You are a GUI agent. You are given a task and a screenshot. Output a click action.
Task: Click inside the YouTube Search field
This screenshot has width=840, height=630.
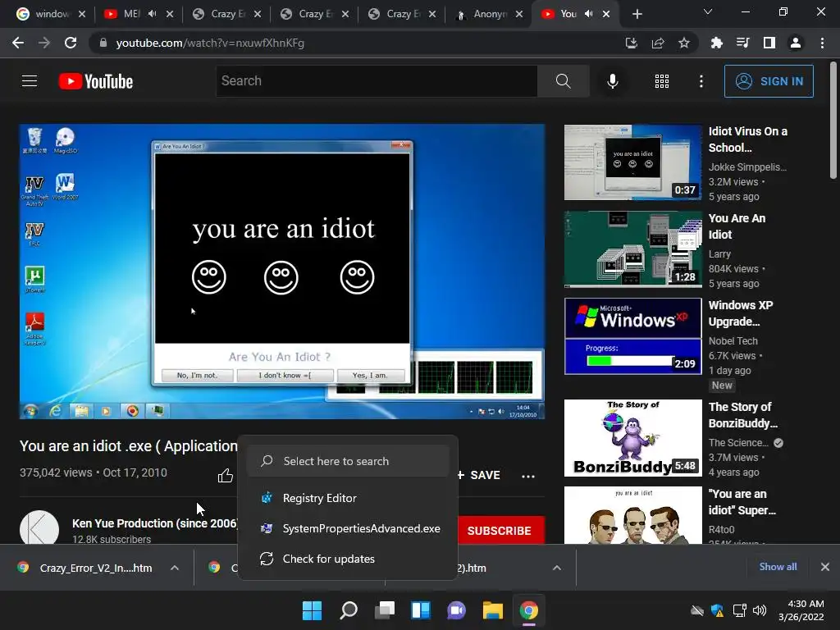(376, 81)
